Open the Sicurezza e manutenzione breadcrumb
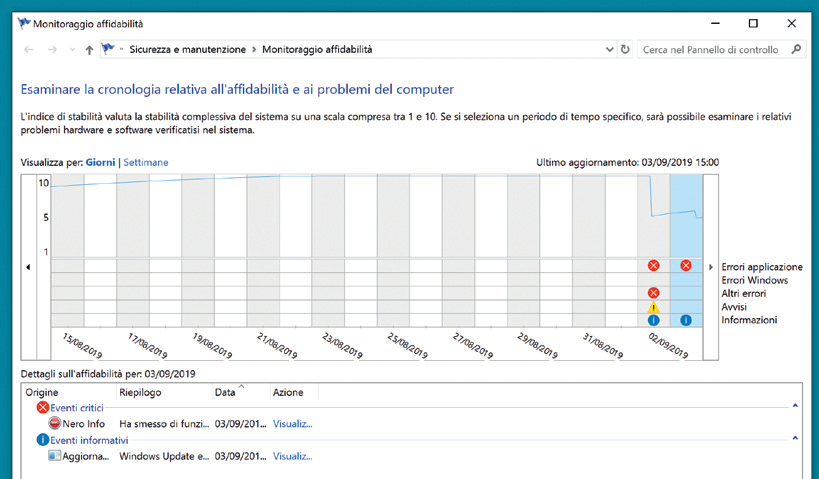 188,50
